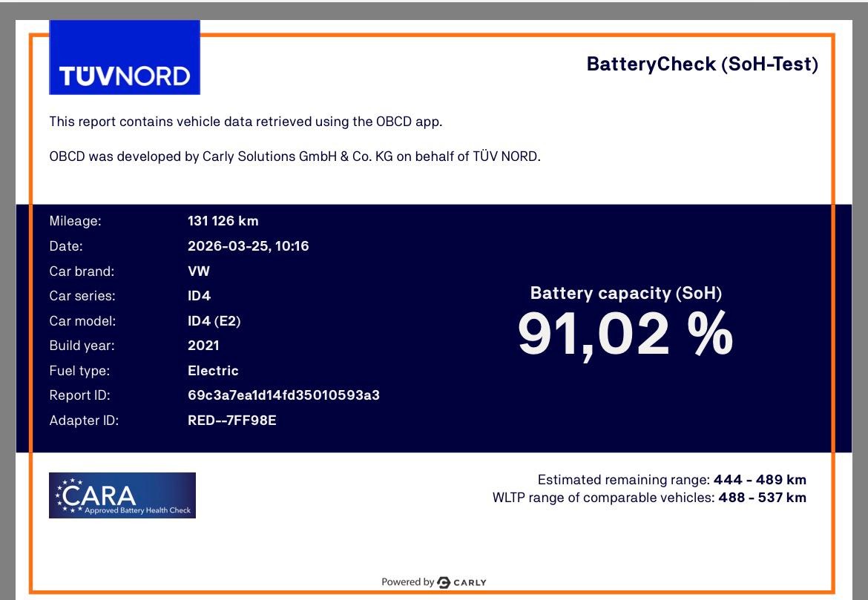
Task: Click the CARA Approved Battery Health Check badge
Action: 122,495
